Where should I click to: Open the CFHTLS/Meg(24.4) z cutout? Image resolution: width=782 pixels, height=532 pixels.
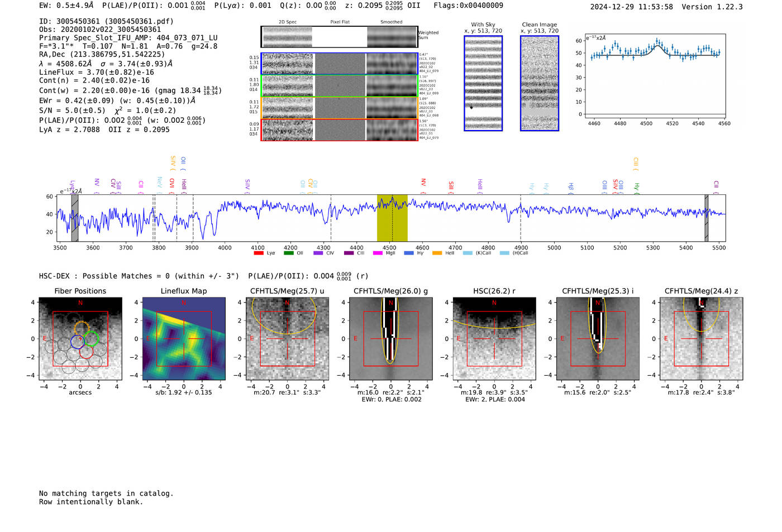pos(701,339)
